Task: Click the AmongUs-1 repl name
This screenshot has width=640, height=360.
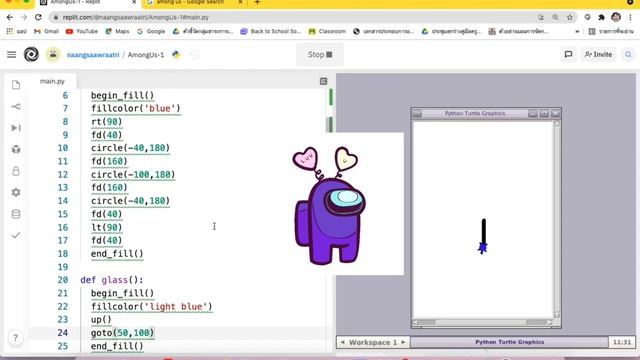Action: [146, 55]
